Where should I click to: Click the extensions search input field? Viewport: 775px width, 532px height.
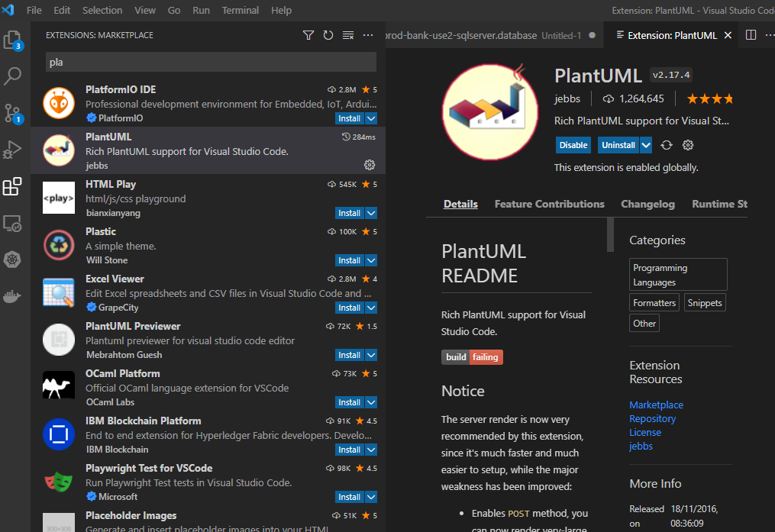coord(211,62)
